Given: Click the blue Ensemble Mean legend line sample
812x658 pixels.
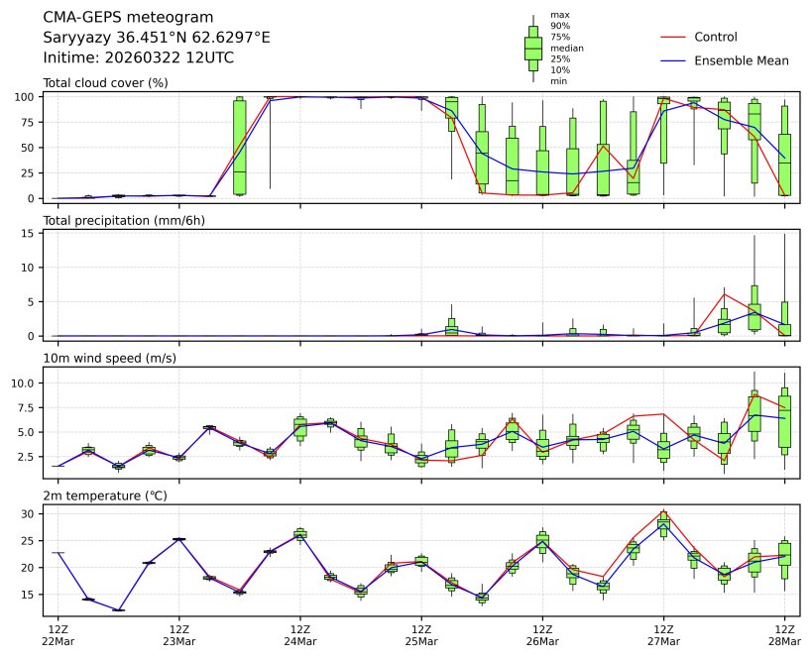Looking at the screenshot, I should pos(673,60).
